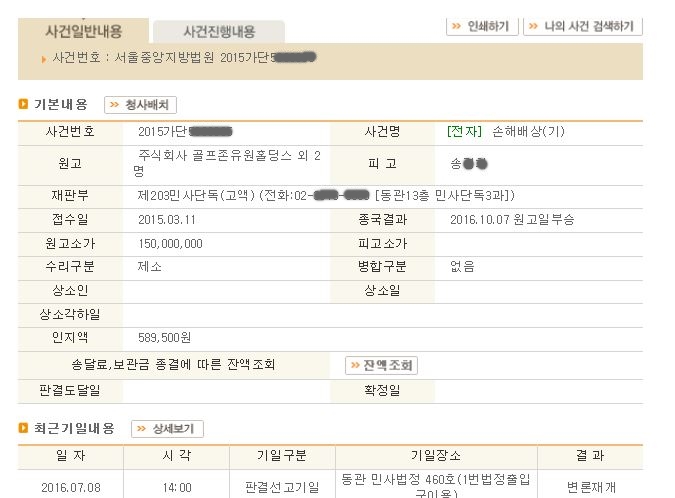Image resolution: width=675 pixels, height=498 pixels.
Task: Click the 기일장소 column header
Action: [x=436, y=455]
